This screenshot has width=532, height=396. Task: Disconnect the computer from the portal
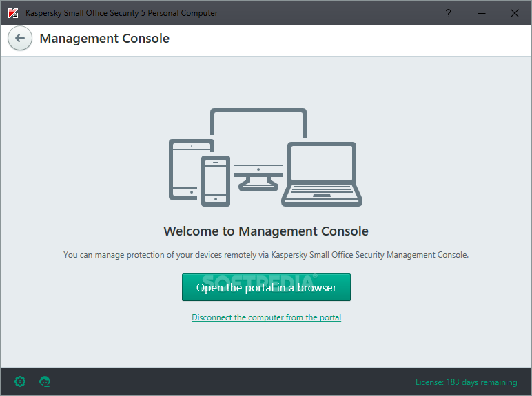pos(266,317)
